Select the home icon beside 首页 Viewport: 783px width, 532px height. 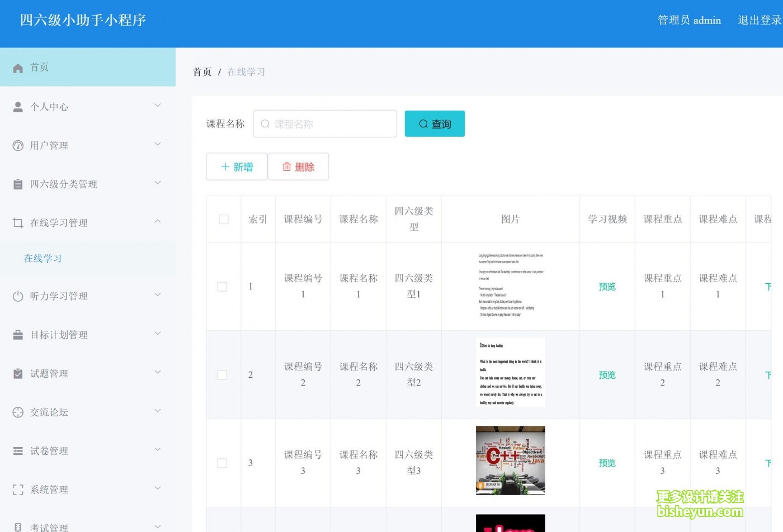17,67
